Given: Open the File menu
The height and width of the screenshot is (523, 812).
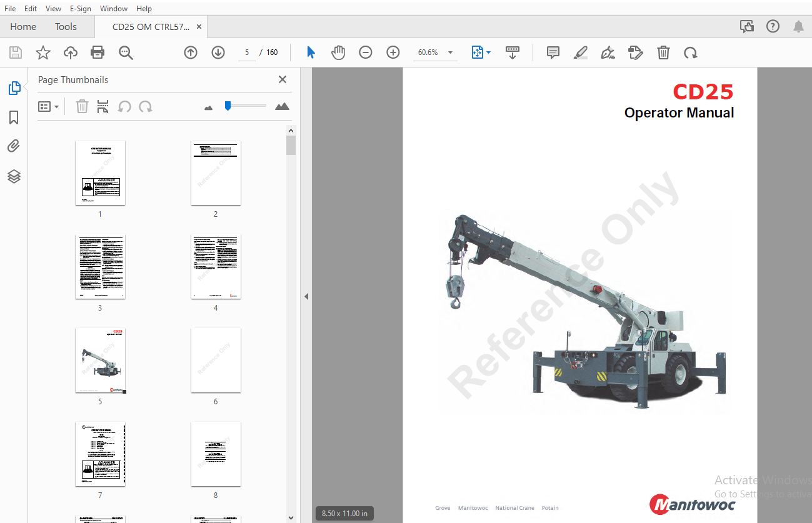Looking at the screenshot, I should [x=10, y=9].
